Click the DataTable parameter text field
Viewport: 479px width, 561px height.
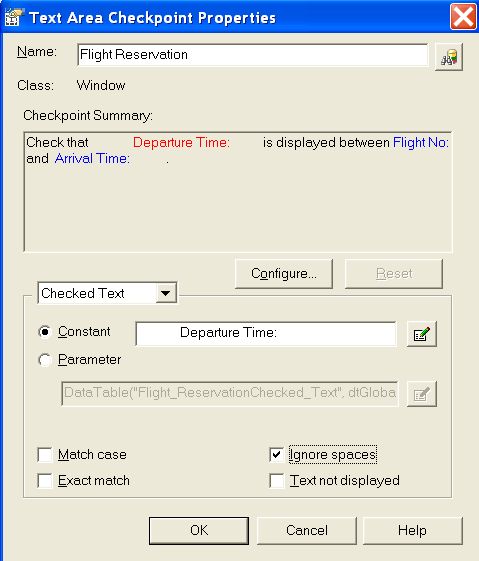[x=230, y=394]
